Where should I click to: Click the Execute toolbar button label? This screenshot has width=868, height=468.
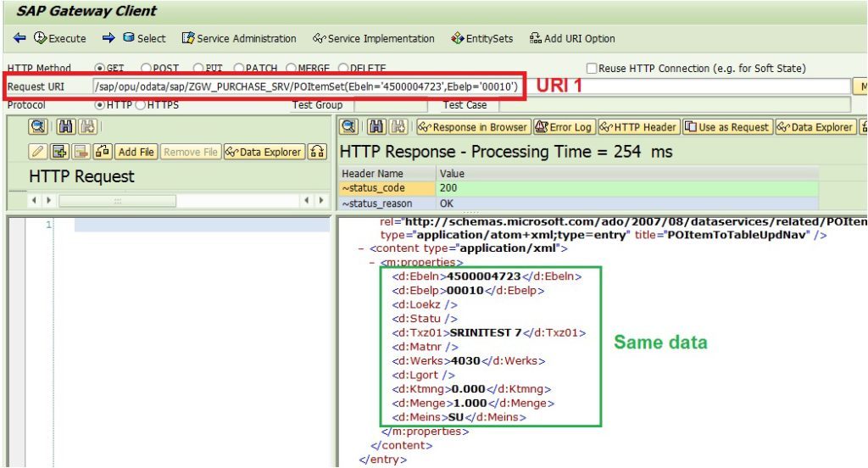tap(67, 38)
